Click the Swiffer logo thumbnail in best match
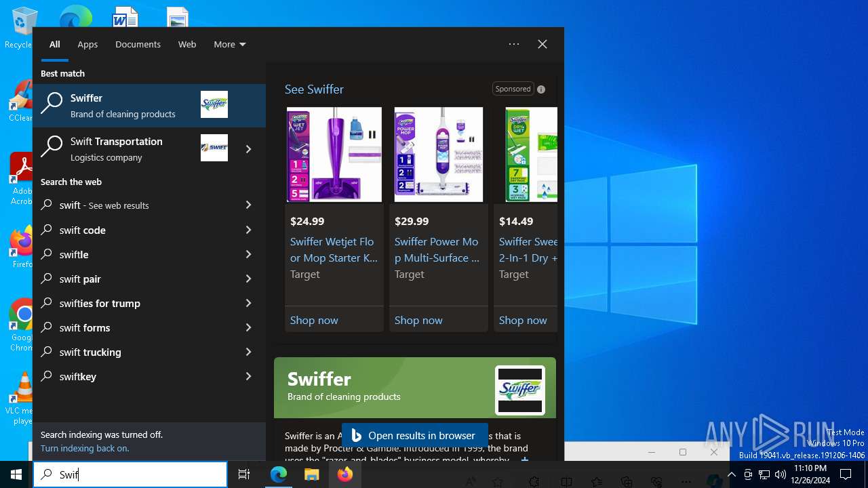This screenshot has width=868, height=488. click(214, 104)
